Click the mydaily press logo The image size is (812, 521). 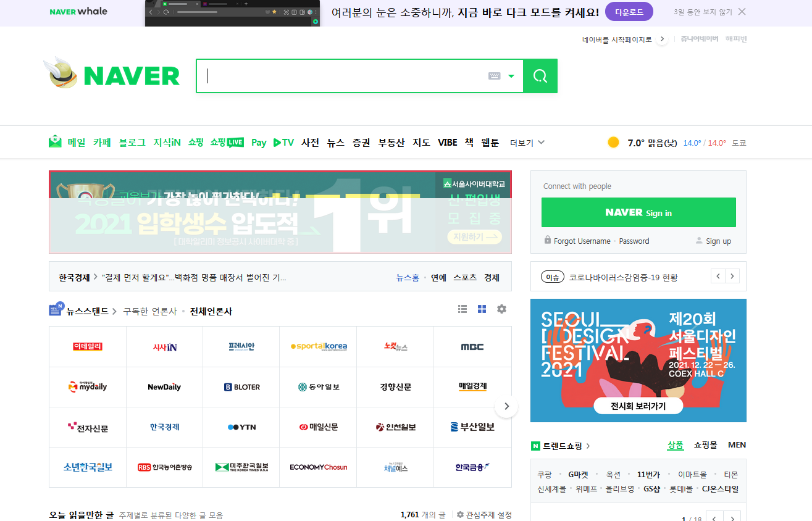pos(88,387)
